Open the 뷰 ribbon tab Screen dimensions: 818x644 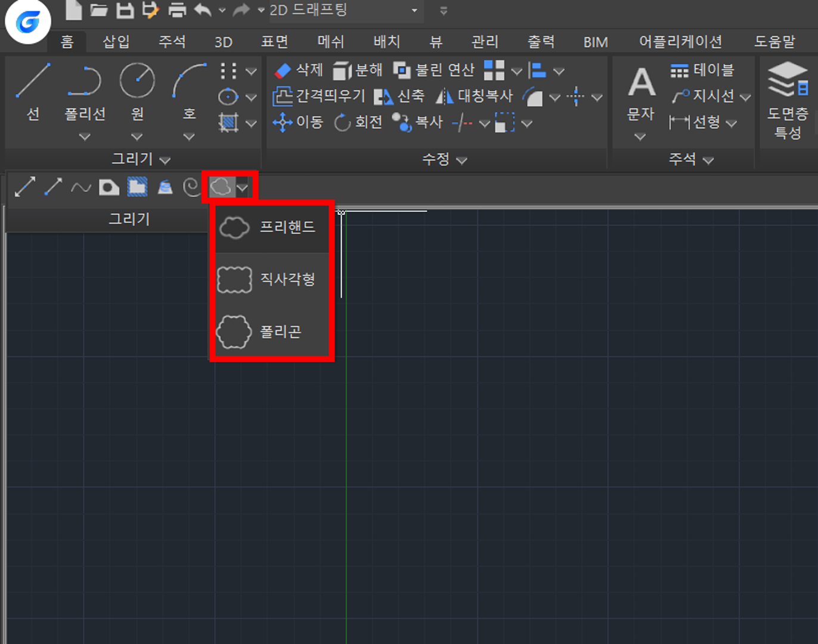[436, 41]
